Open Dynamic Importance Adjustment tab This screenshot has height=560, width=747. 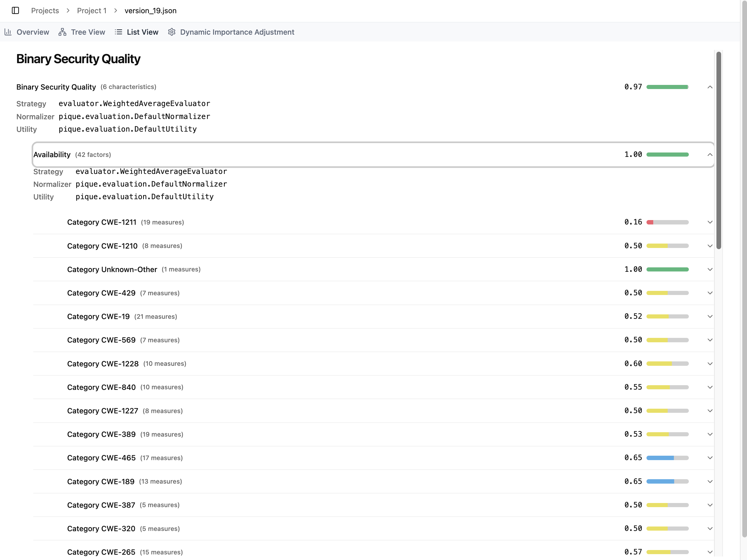point(237,32)
